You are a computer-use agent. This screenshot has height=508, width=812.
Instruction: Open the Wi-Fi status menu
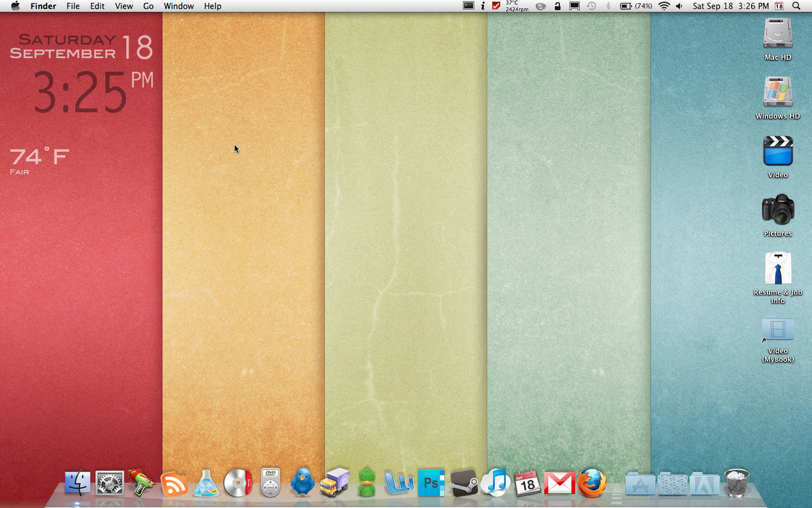[664, 6]
